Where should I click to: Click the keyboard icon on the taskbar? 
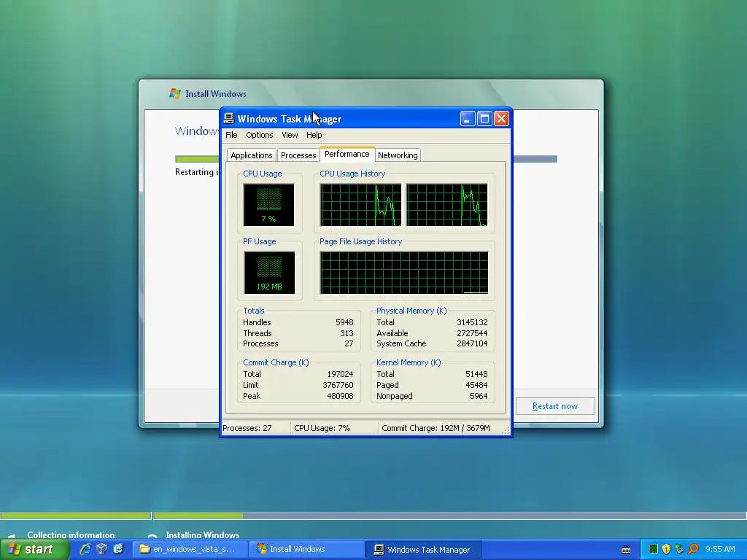(x=626, y=550)
